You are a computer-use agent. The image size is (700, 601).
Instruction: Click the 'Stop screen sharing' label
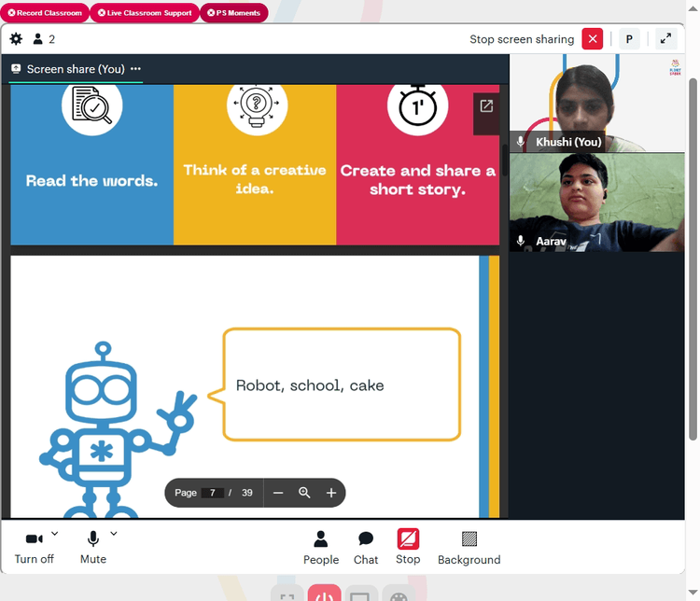(522, 39)
